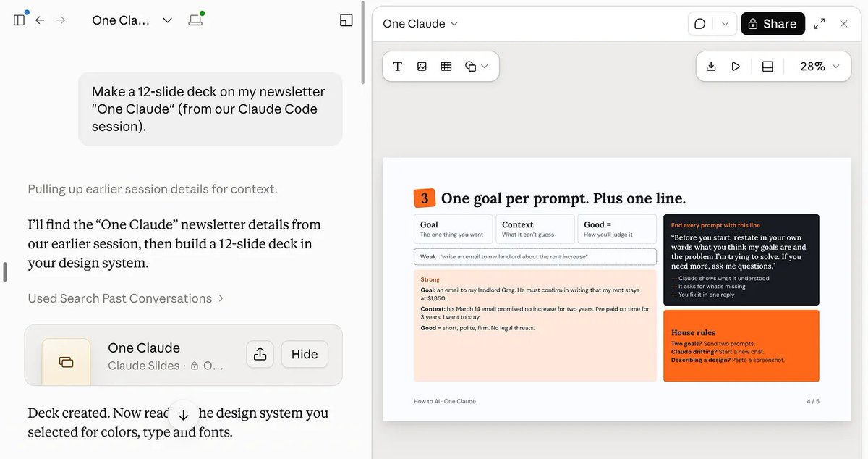Click the '4 / 5' slide counter
Viewport: 868px width, 459px height.
click(813, 401)
